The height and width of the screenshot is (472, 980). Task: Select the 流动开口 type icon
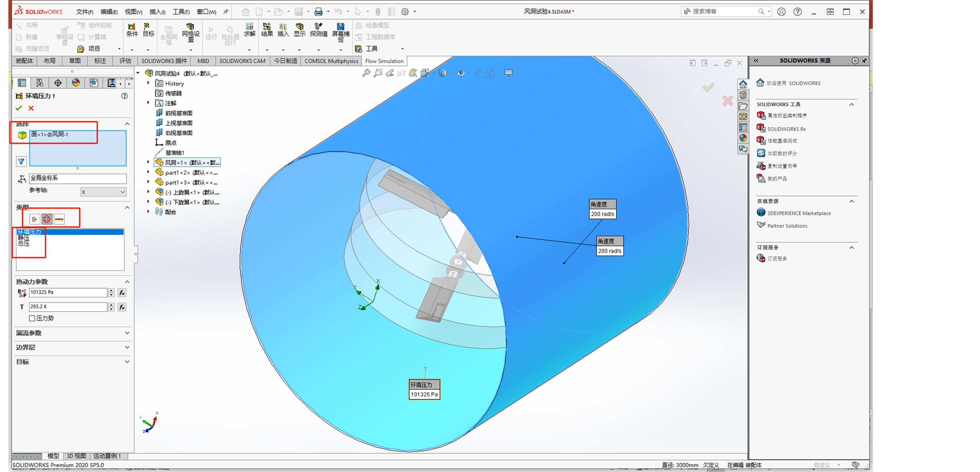(x=35, y=219)
